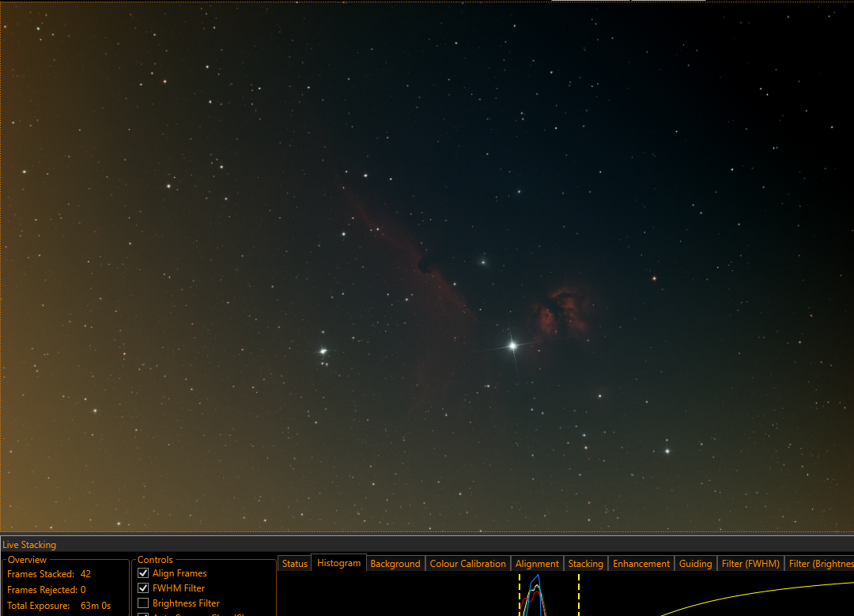Click the 'Total Exposure: 63m 0s' value
The image size is (854, 616).
[96, 606]
